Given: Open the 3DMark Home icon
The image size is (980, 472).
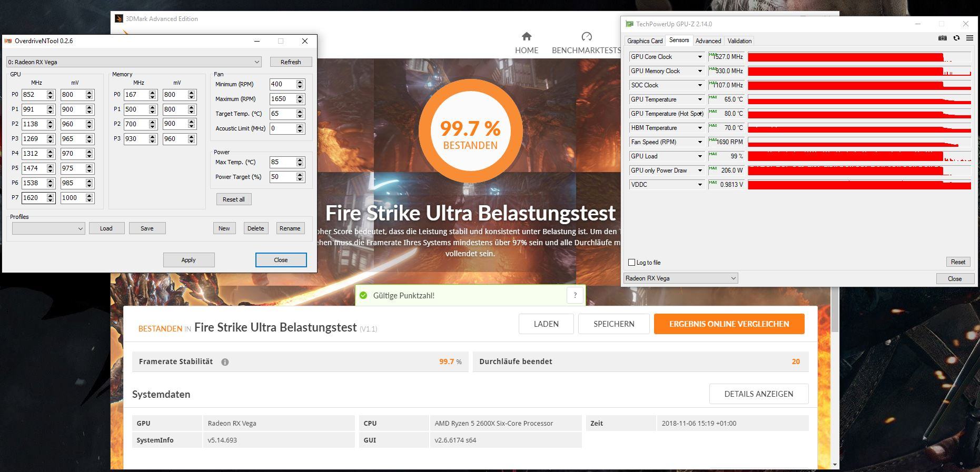Looking at the screenshot, I should point(527,36).
